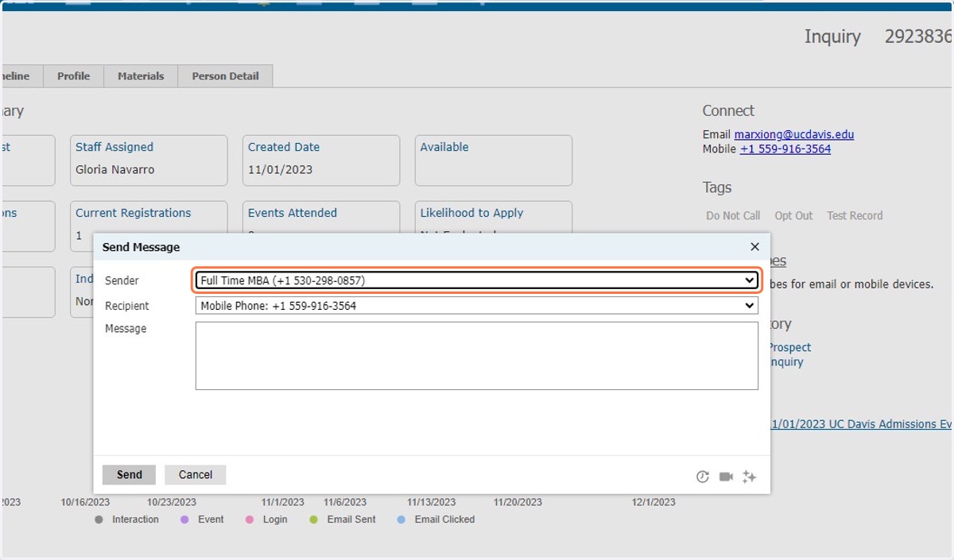The image size is (954, 560).
Task: Open the Person Detail tab
Action: [x=225, y=76]
